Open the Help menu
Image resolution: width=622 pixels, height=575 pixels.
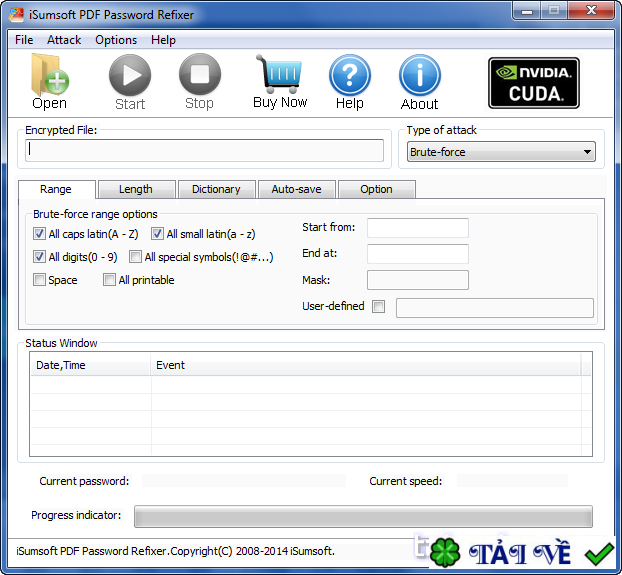tap(163, 40)
